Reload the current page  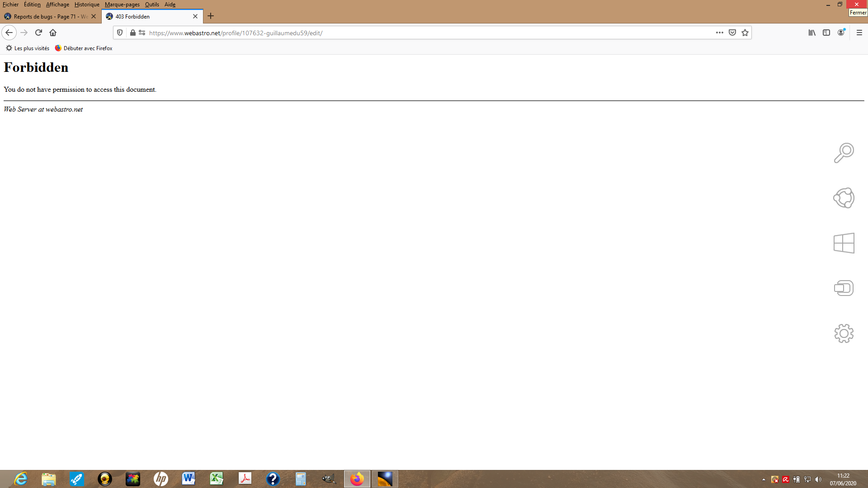point(38,33)
